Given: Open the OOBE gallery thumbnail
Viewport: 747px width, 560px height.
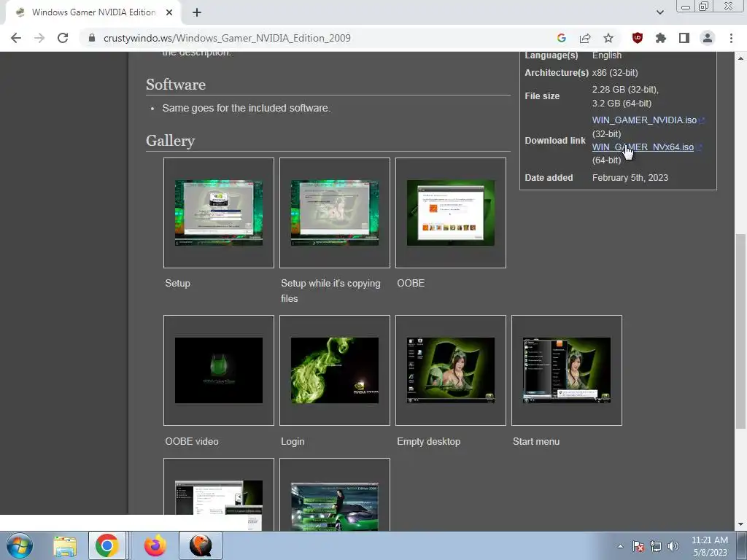Looking at the screenshot, I should pos(451,213).
